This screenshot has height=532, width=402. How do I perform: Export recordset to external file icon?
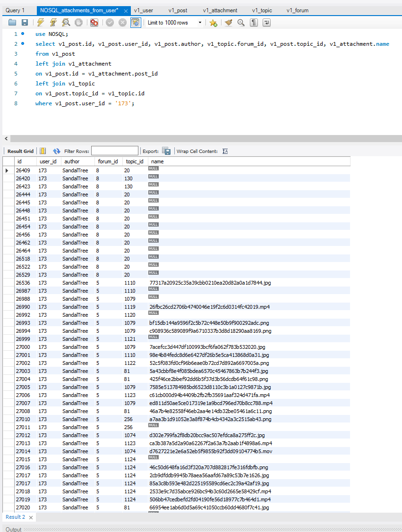pyautogui.click(x=166, y=151)
